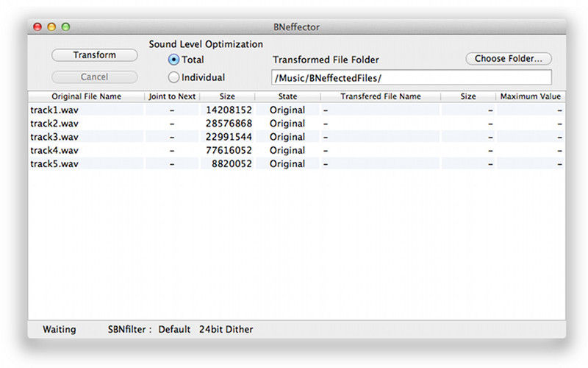
Task: Minimize the window using the yellow button
Action: [51, 26]
